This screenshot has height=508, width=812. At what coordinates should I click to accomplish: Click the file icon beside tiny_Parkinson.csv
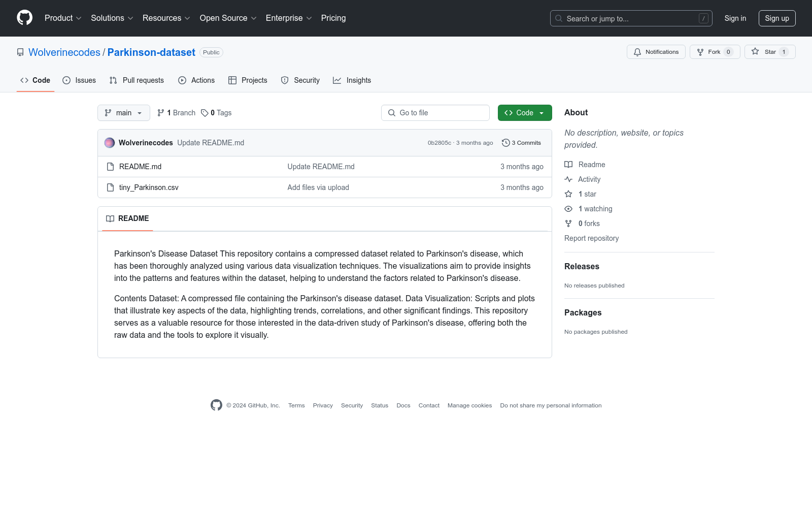(110, 187)
